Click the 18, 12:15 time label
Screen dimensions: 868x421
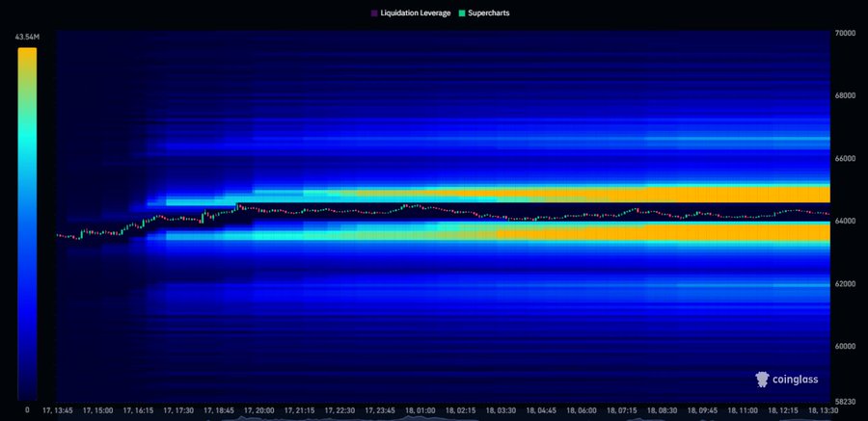(783, 410)
